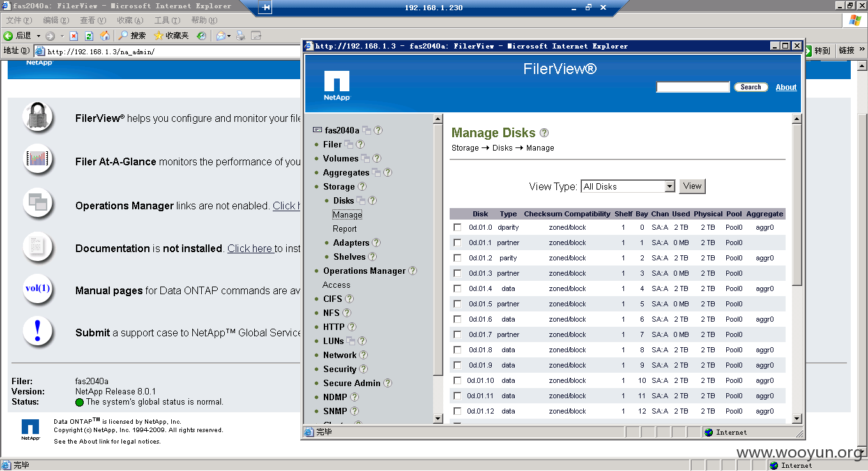Click the help icon beside LUNs
The width and height of the screenshot is (868, 471).
[x=362, y=341]
